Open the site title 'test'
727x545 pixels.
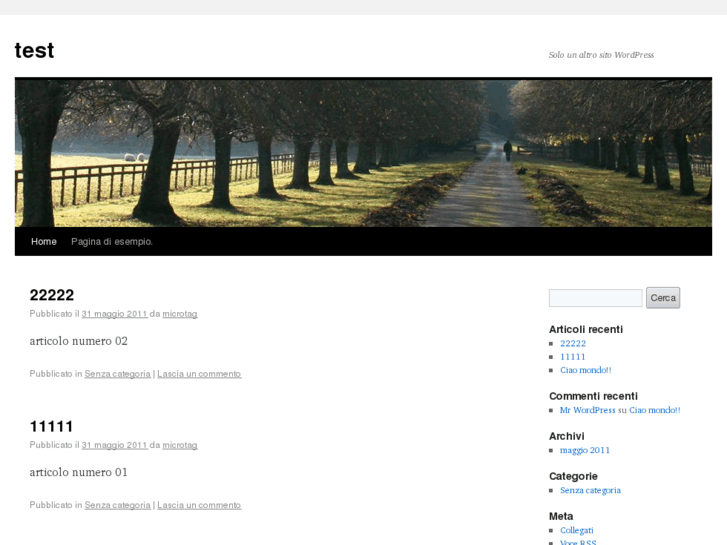[34, 51]
